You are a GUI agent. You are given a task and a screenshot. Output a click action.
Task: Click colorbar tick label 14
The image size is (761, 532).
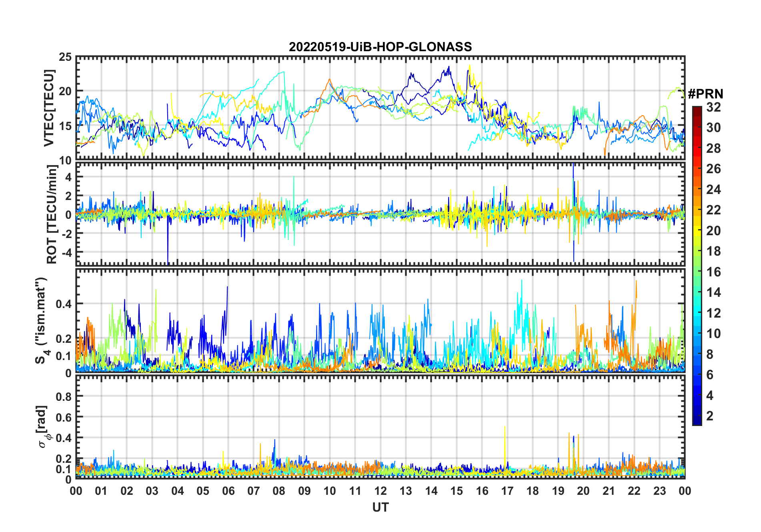(713, 292)
